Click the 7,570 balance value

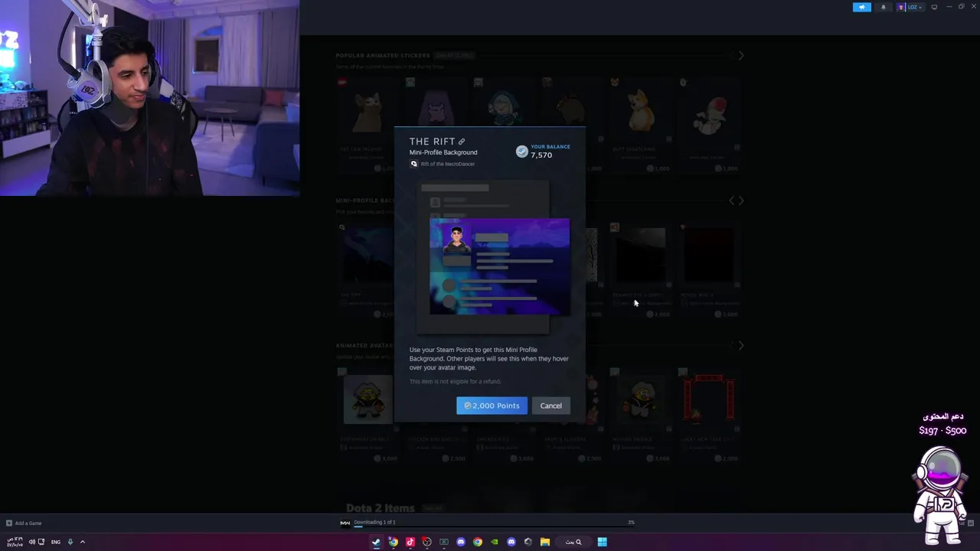tap(541, 155)
